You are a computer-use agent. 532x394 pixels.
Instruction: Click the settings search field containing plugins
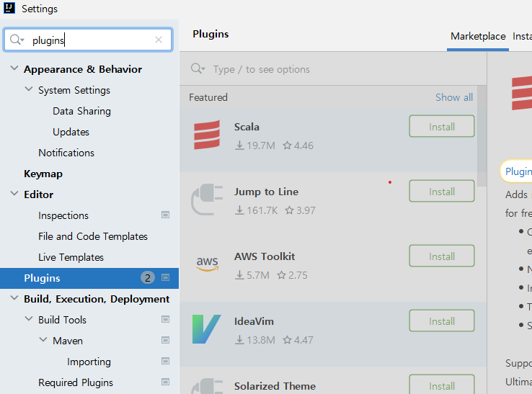click(x=88, y=40)
